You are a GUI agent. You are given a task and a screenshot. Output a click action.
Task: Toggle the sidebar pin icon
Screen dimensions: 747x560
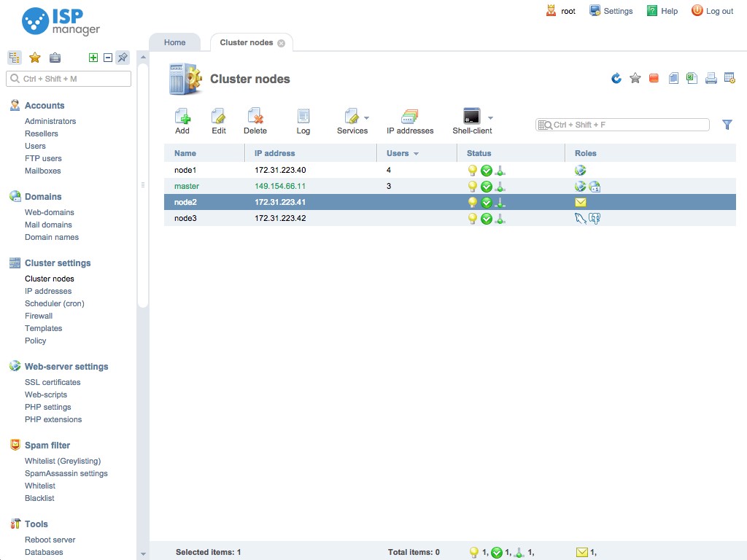123,58
